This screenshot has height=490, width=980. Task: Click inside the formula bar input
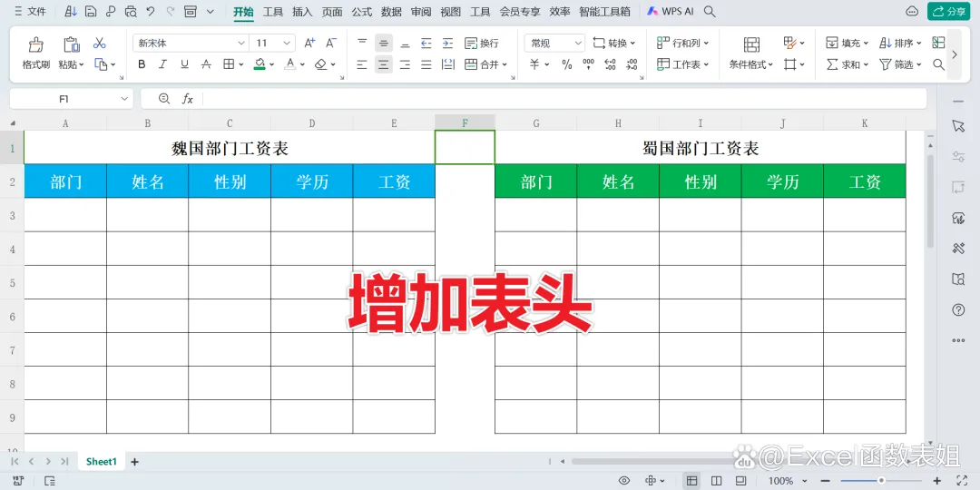click(x=563, y=99)
